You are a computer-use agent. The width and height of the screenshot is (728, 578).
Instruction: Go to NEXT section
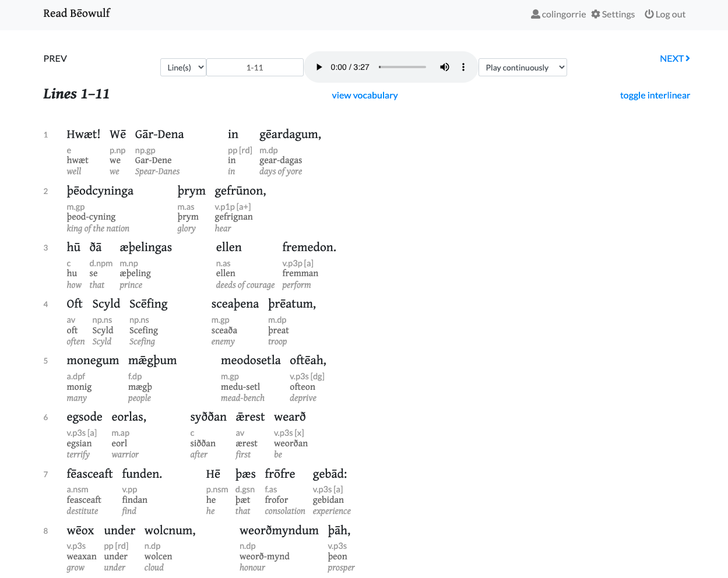pos(675,58)
